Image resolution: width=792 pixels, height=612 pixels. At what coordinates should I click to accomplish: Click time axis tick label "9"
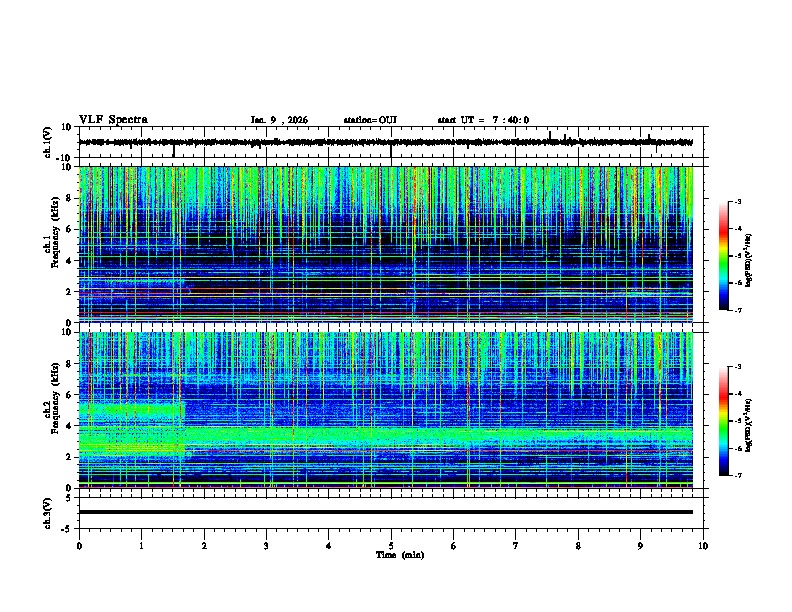pyautogui.click(x=640, y=546)
